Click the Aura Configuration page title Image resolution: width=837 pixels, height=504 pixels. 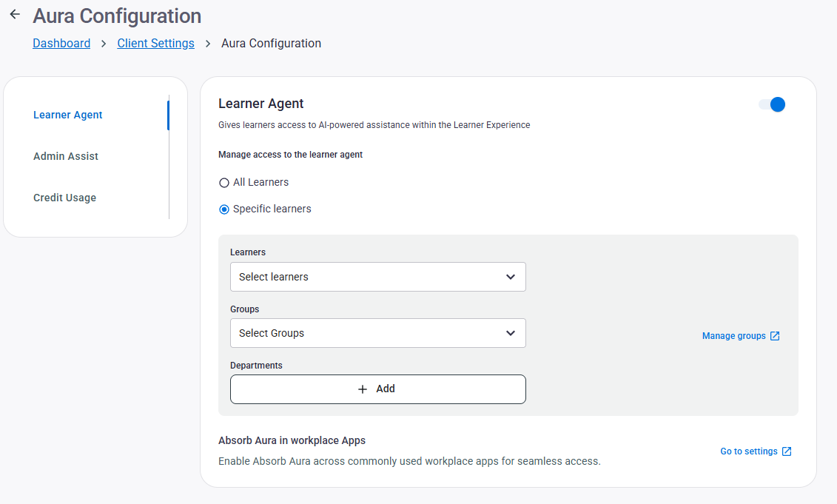click(117, 16)
